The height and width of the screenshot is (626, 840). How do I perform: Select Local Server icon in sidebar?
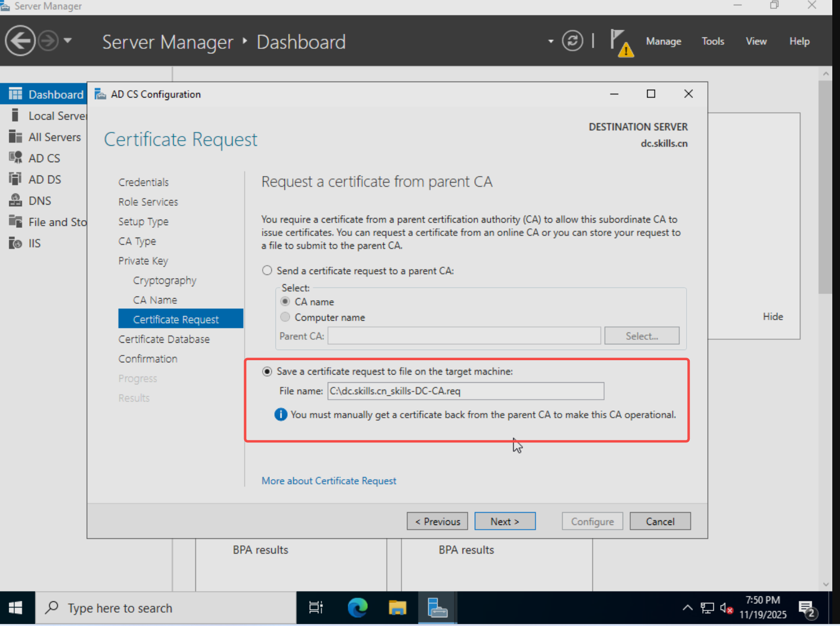tap(15, 115)
